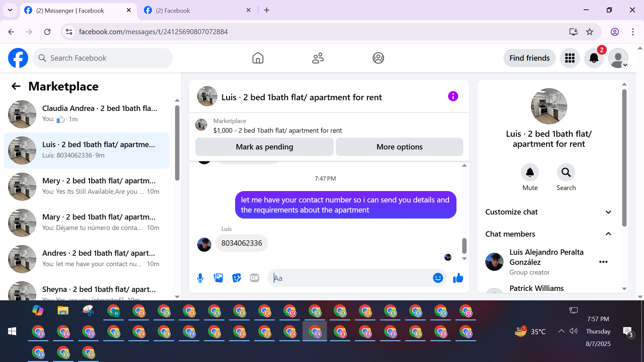Open the weather widget showing 35°C
The height and width of the screenshot is (362, 644).
530,331
